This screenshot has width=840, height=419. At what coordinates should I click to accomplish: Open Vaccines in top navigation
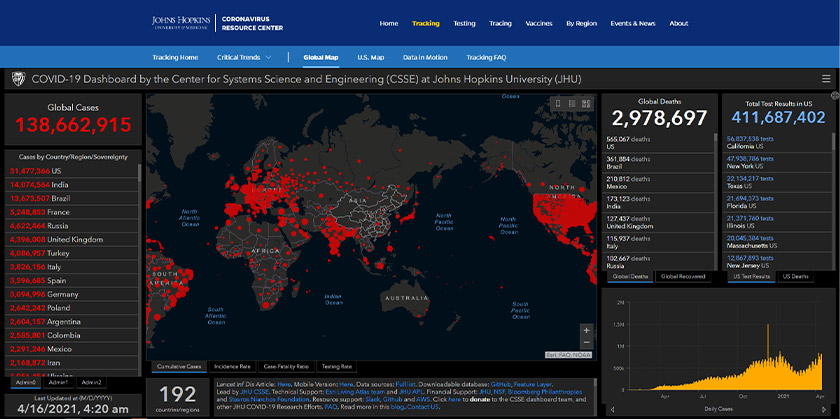pos(539,23)
